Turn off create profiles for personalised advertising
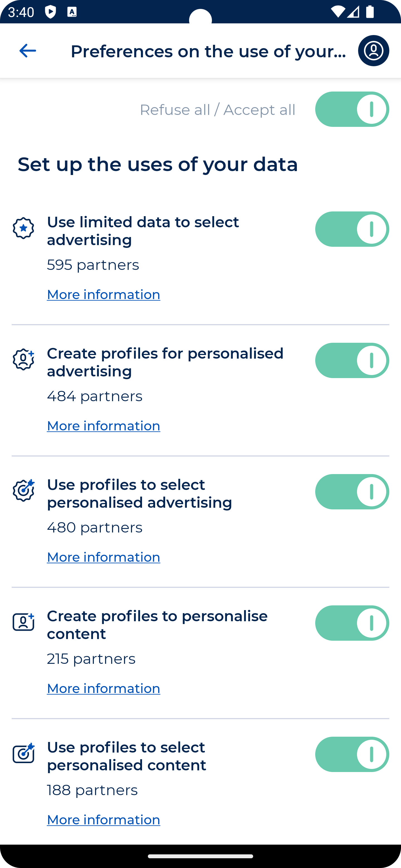The height and width of the screenshot is (868, 401). pos(352,360)
